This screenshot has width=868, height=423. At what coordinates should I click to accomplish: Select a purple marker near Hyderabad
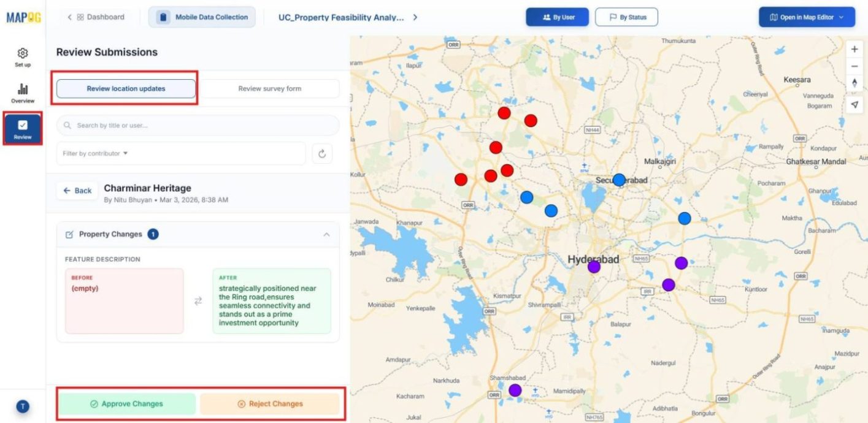point(593,266)
